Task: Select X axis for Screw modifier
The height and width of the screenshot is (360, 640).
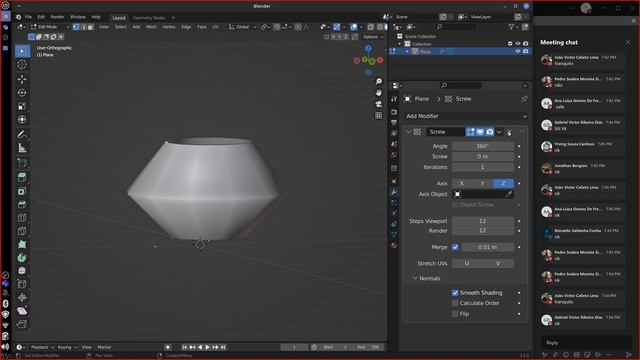Action: 462,184
